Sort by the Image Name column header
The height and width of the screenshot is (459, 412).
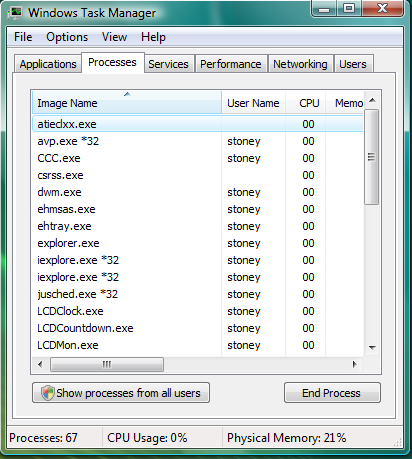127,103
